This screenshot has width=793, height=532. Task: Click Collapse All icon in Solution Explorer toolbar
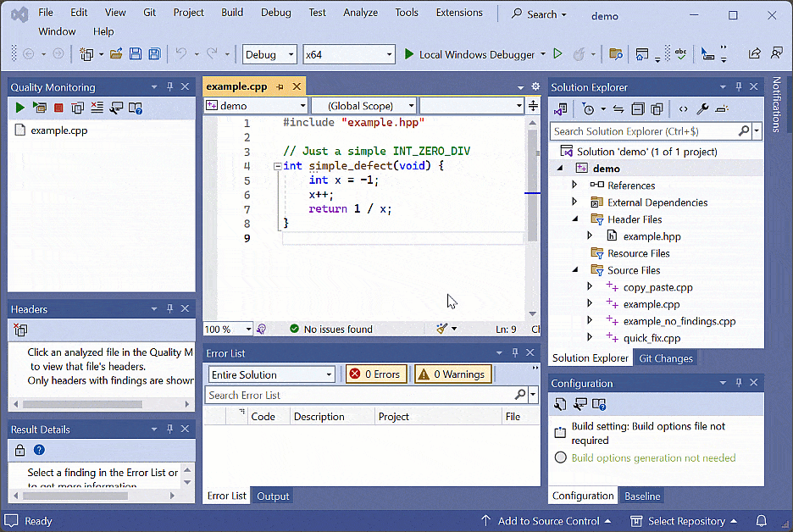click(x=636, y=109)
